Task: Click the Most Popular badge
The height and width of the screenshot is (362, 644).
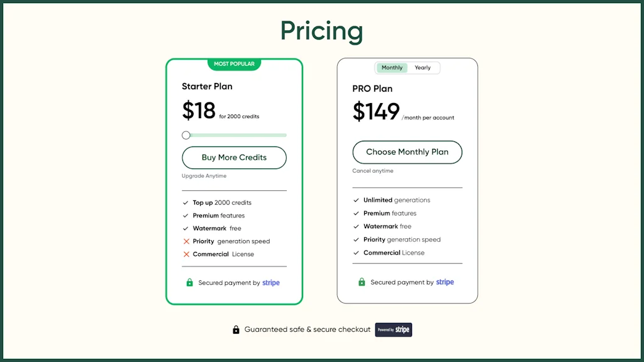Action: [x=234, y=64]
